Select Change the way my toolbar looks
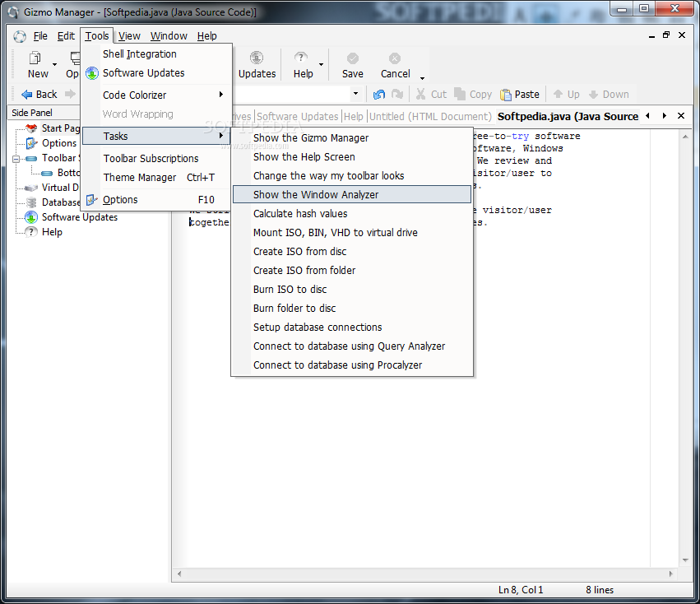The image size is (700, 604). click(352, 176)
